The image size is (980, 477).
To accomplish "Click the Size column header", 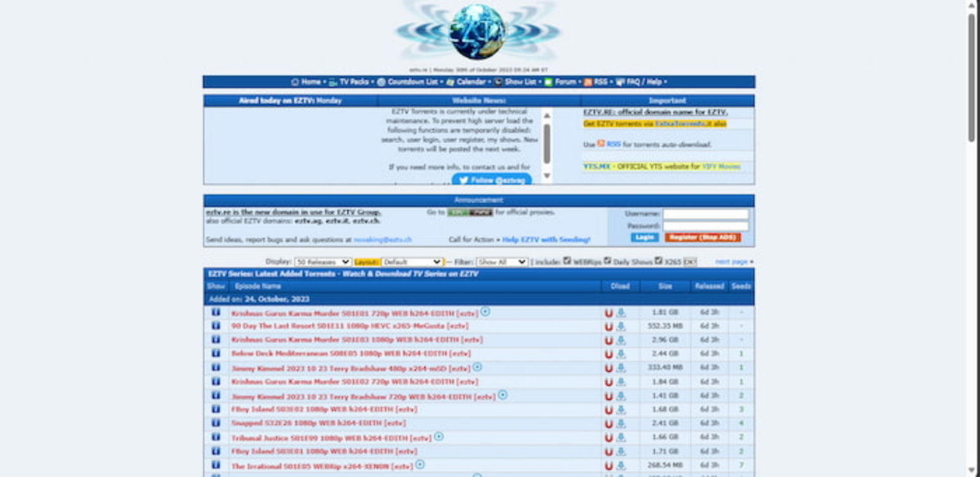I will tap(665, 286).
